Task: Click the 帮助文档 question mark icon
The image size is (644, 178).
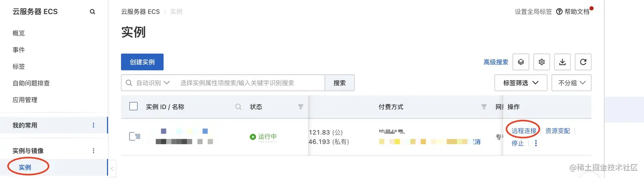Action: (x=560, y=12)
